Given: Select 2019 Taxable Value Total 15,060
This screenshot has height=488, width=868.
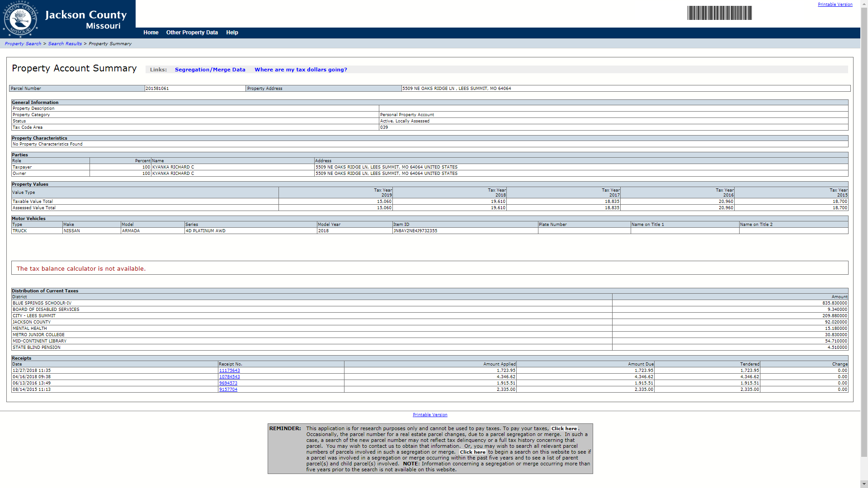Looking at the screenshot, I should 384,202.
